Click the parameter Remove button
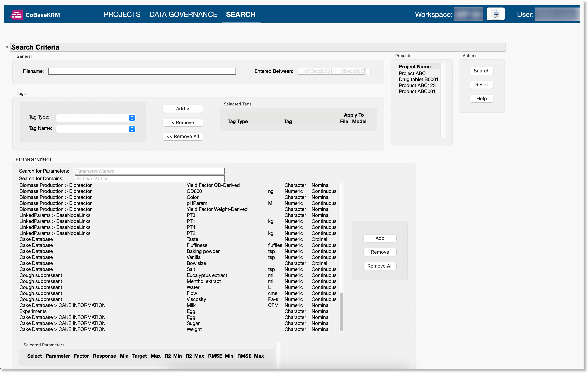 click(x=380, y=252)
